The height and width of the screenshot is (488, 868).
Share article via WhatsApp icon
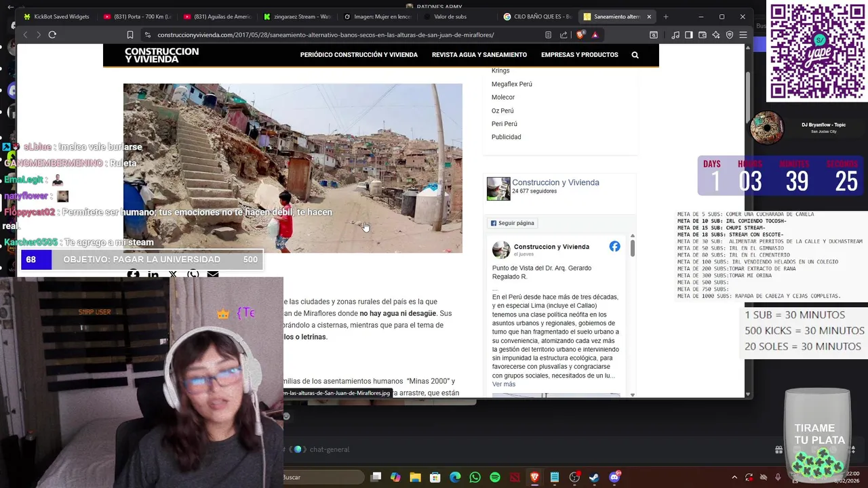pos(193,274)
